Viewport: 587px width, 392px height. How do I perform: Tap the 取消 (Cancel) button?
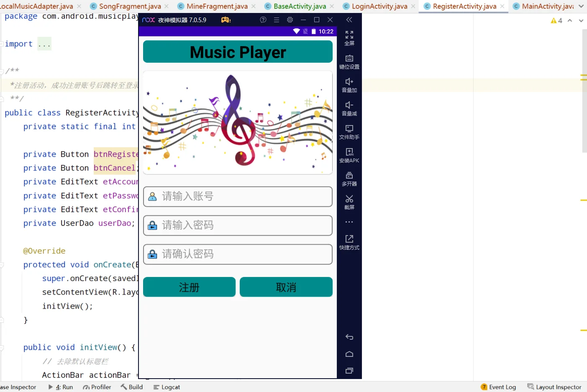tap(286, 287)
